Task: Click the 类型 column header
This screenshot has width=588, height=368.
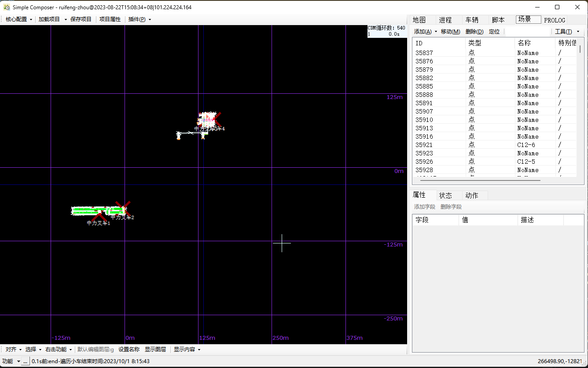Action: 474,43
